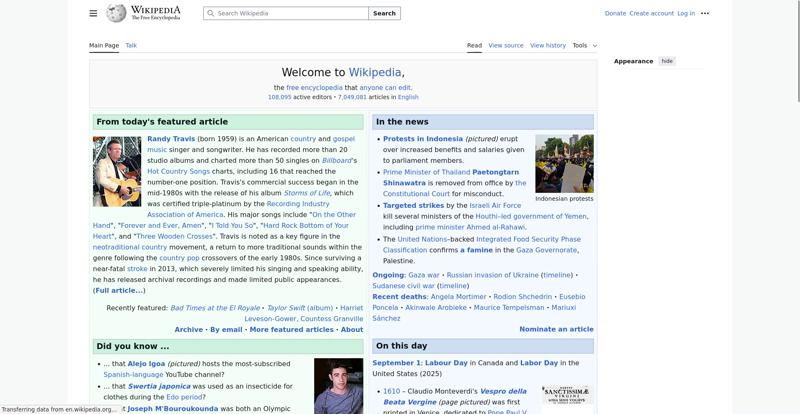Select the Read tab

[474, 45]
